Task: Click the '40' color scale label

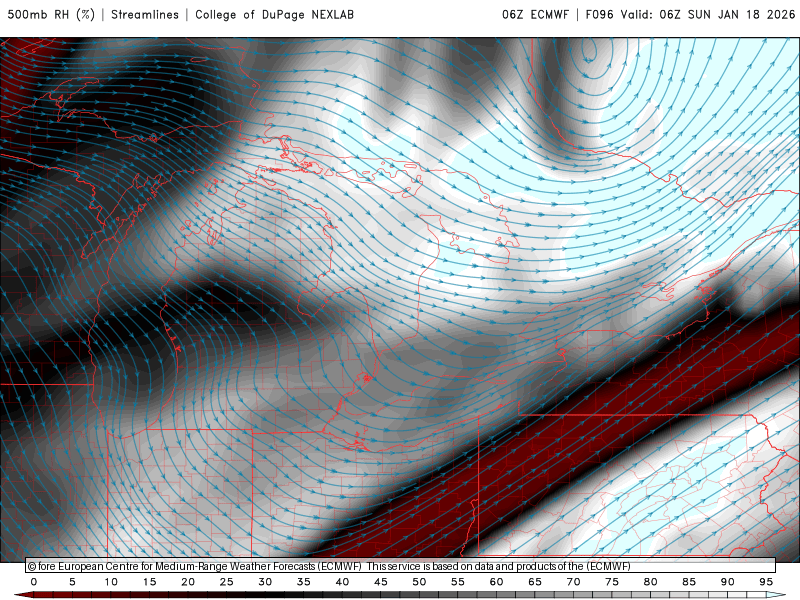Action: [x=342, y=582]
